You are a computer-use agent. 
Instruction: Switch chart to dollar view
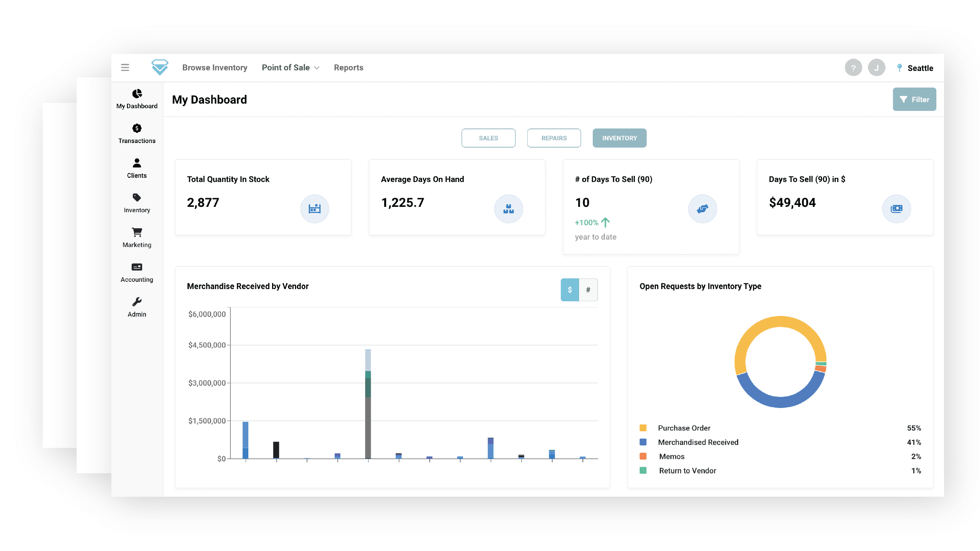click(570, 290)
